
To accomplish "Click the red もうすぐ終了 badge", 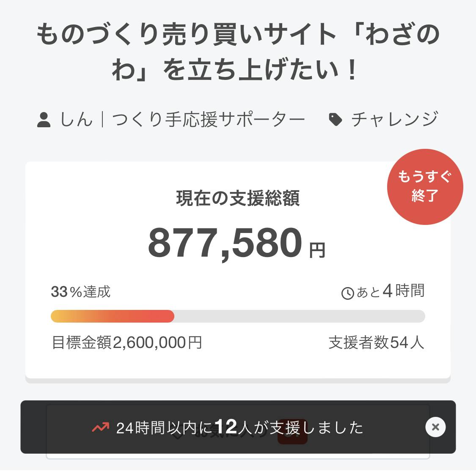I will click(425, 186).
